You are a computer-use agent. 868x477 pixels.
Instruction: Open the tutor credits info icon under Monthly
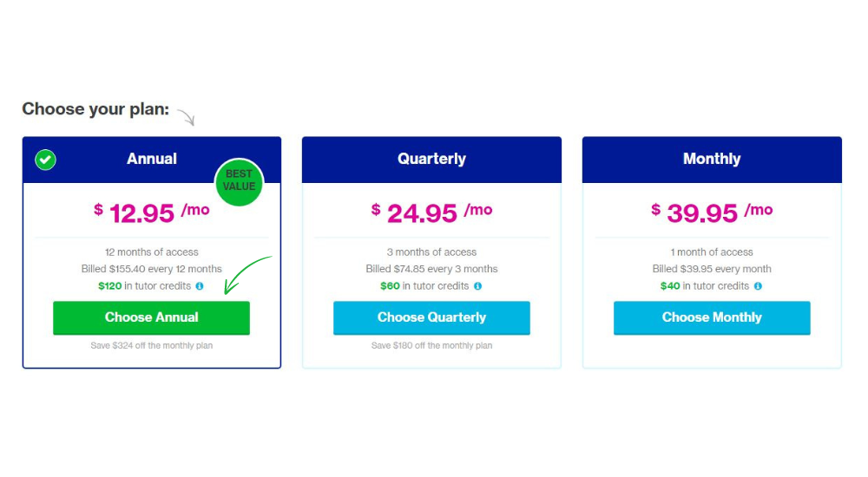pyautogui.click(x=758, y=286)
